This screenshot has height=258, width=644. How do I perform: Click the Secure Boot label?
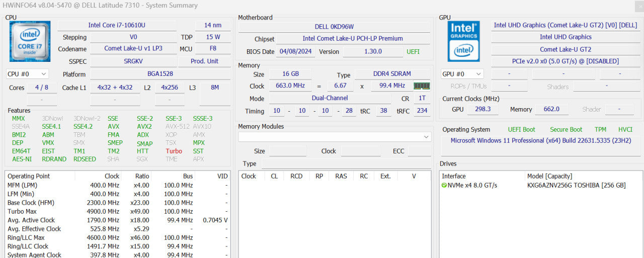(566, 129)
